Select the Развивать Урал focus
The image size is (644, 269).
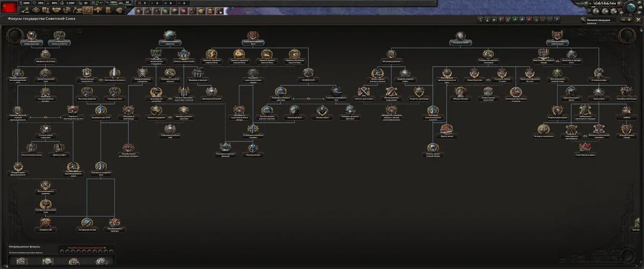point(114,94)
